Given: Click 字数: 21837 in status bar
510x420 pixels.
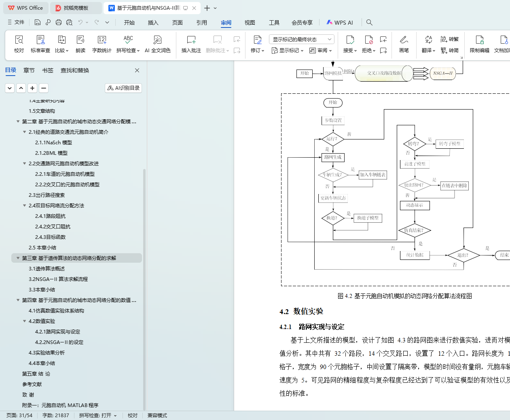Looking at the screenshot, I should tap(56, 415).
